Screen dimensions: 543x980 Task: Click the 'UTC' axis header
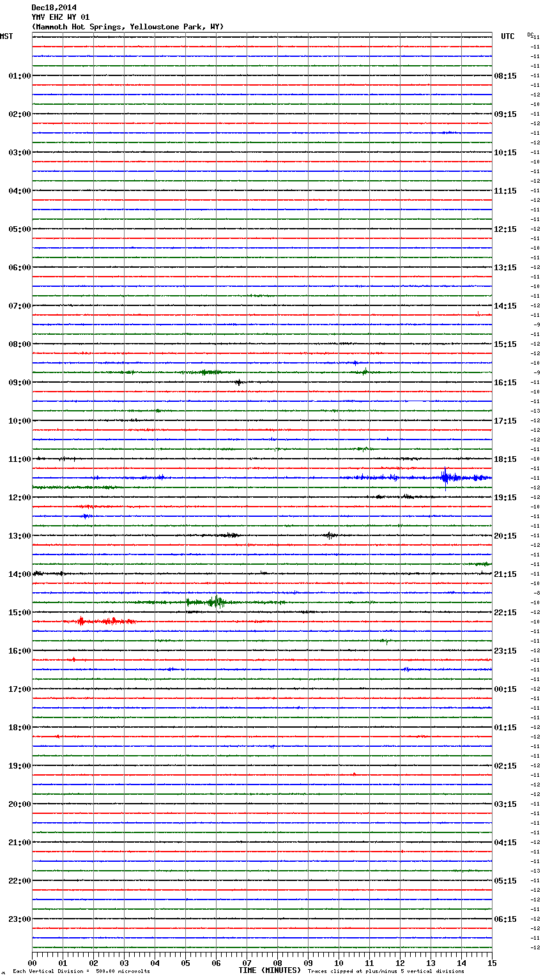click(x=508, y=36)
